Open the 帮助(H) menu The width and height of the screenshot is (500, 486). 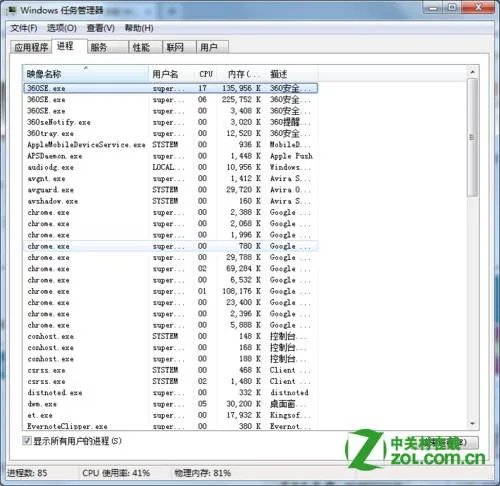(139, 28)
